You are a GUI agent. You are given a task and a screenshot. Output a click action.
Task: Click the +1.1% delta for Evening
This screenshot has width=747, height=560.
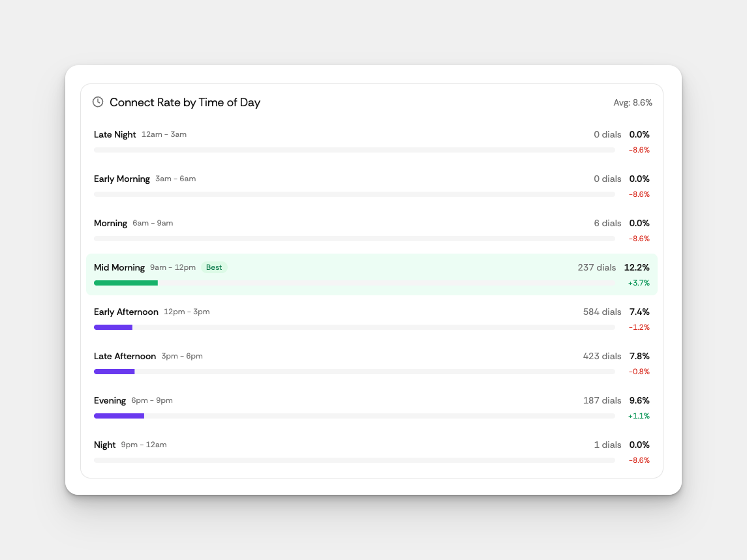point(639,416)
